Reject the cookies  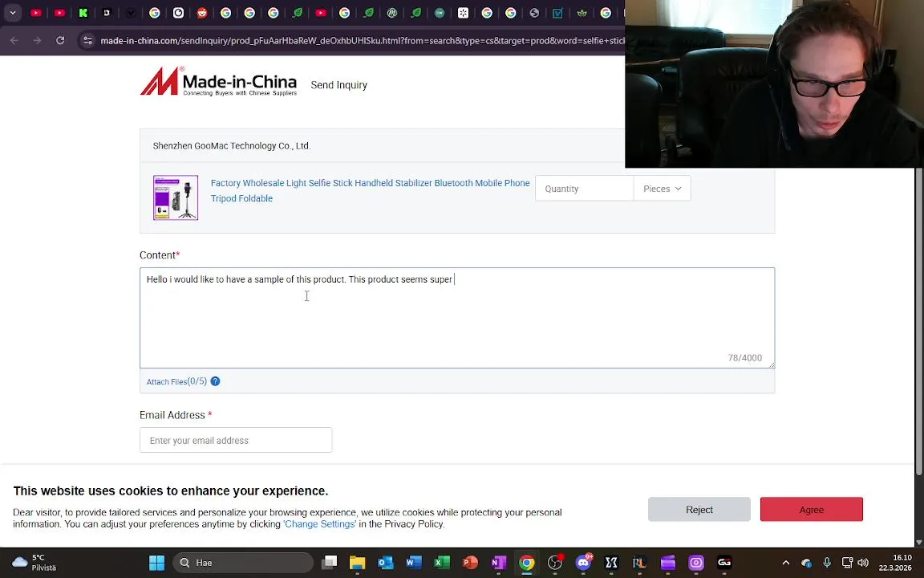(699, 510)
